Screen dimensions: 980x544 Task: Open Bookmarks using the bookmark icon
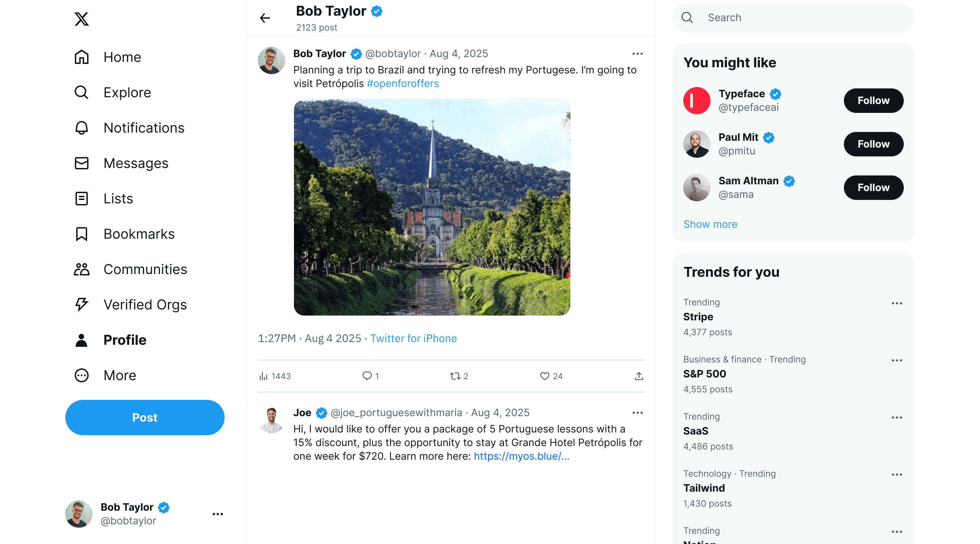[81, 234]
